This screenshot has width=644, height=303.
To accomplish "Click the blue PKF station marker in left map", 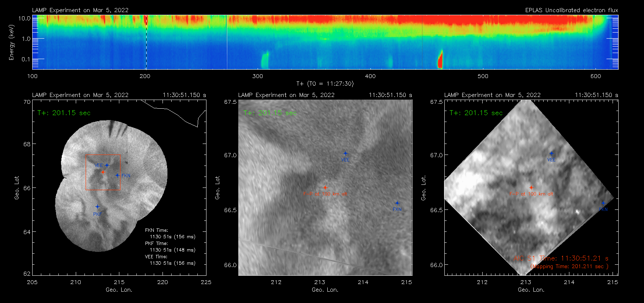I will (x=97, y=206).
